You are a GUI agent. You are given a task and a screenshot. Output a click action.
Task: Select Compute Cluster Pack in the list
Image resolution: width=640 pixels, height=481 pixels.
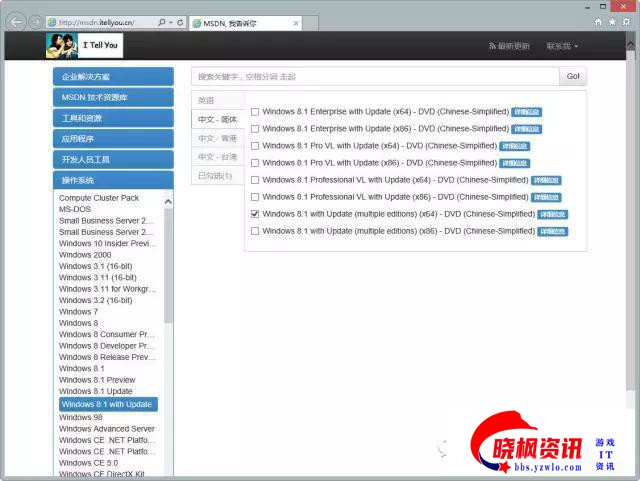(99, 198)
